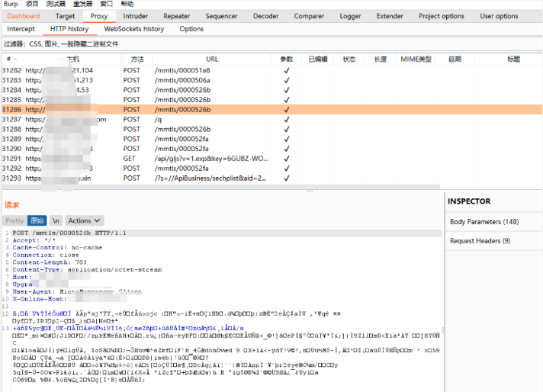Sort by the 参数 column header
543x392 pixels.
point(287,59)
